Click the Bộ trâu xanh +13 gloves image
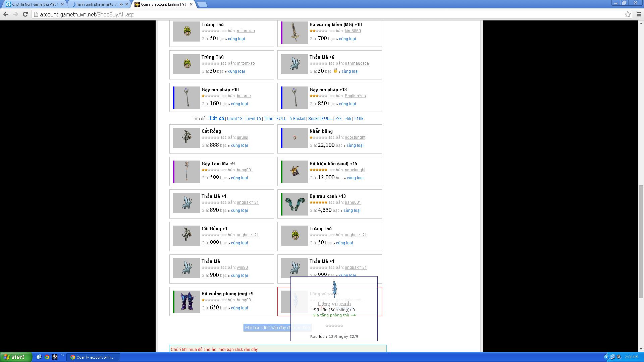644x362 pixels. coord(294,204)
